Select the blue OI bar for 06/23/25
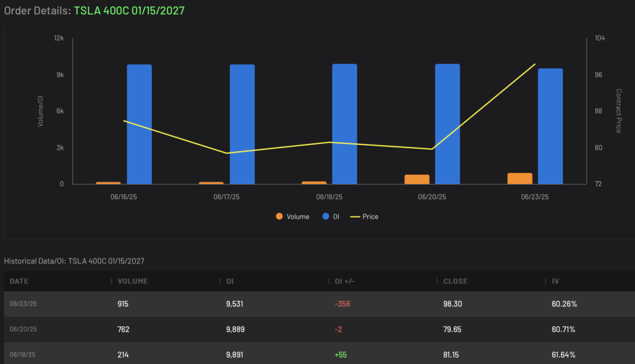This screenshot has width=635, height=364. coord(551,127)
